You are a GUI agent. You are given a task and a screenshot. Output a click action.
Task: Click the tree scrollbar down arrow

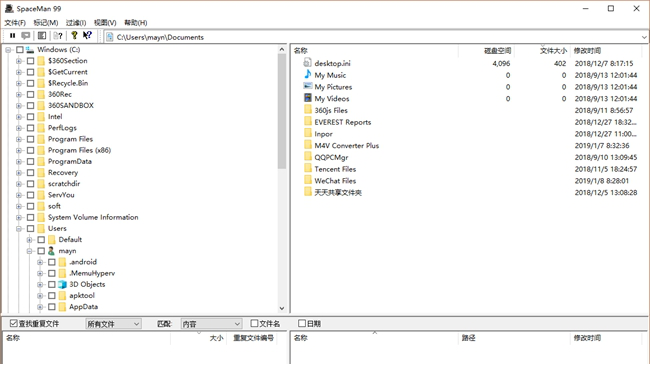tap(282, 308)
